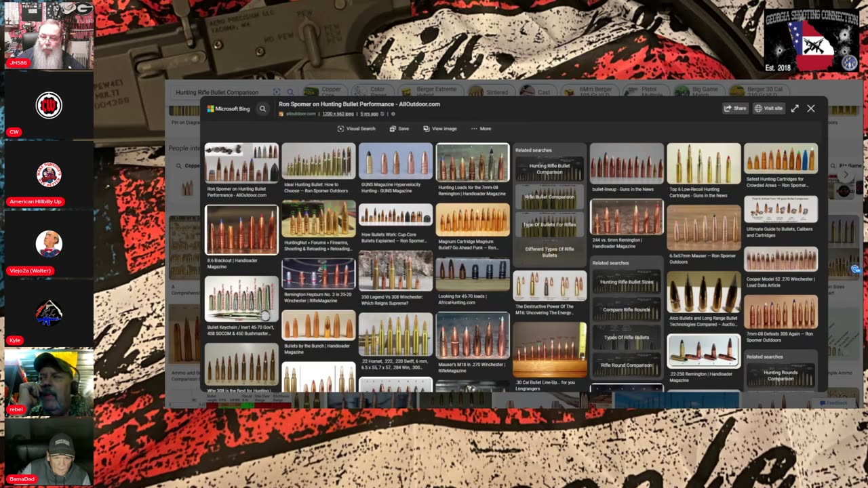Open the HuntingNut Forums image thumbnail

(x=319, y=219)
